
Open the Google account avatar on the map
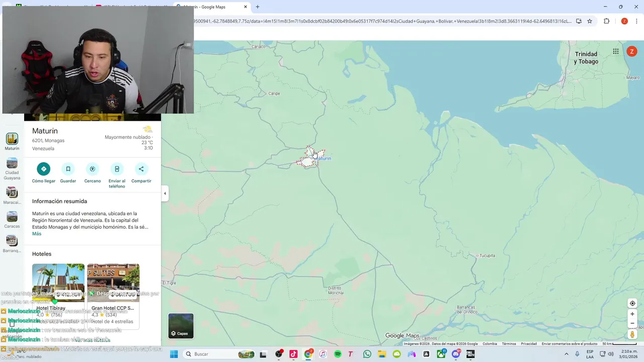click(631, 51)
